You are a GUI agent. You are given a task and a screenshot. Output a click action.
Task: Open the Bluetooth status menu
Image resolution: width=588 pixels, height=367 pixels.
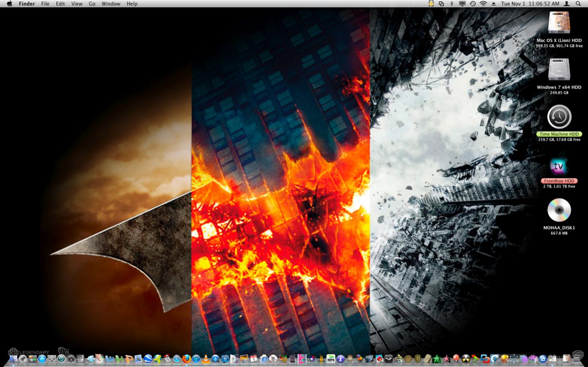452,4
